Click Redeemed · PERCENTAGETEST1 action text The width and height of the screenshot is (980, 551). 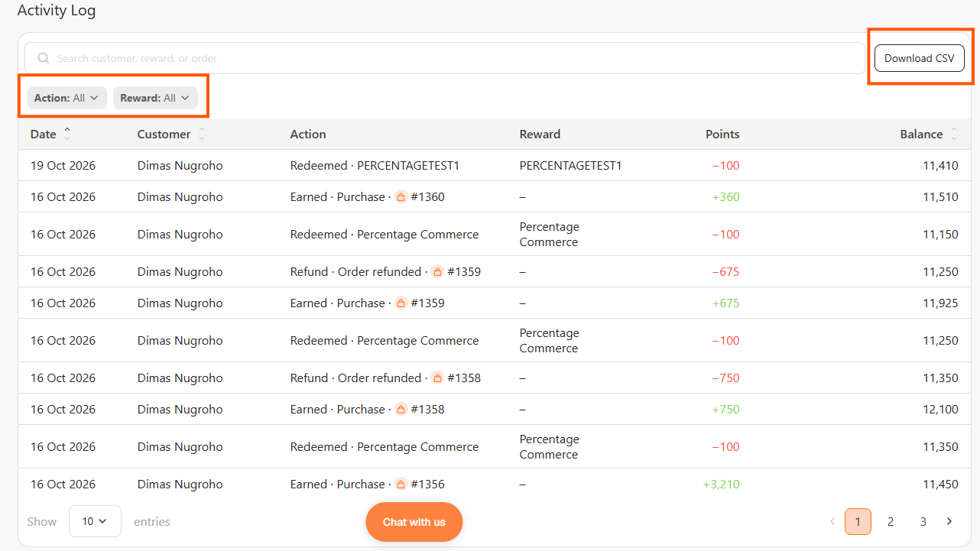tap(375, 165)
